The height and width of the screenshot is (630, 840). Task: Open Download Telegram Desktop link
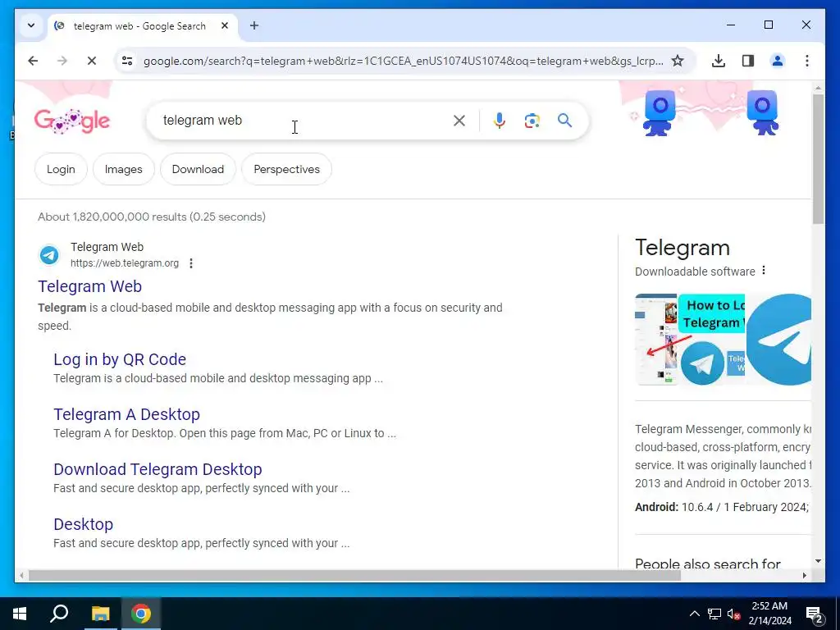tap(158, 469)
